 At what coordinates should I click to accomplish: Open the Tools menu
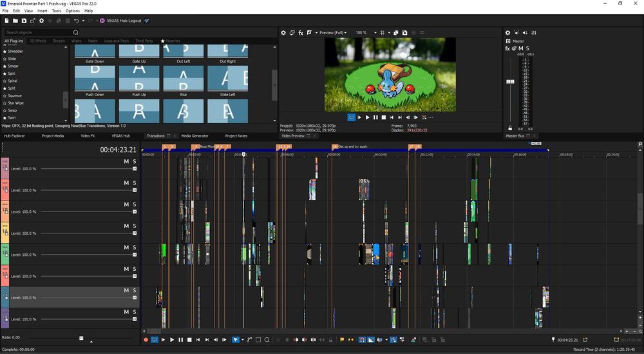pyautogui.click(x=56, y=11)
